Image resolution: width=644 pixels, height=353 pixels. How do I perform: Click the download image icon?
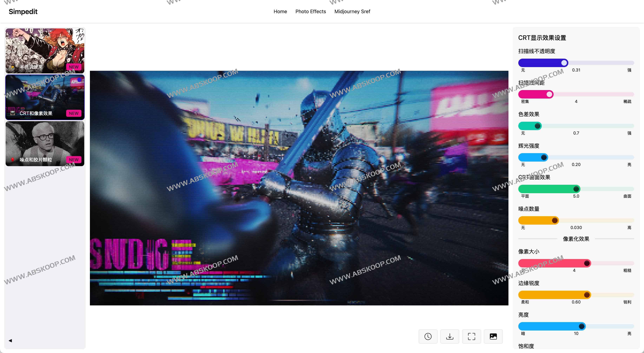[449, 336]
